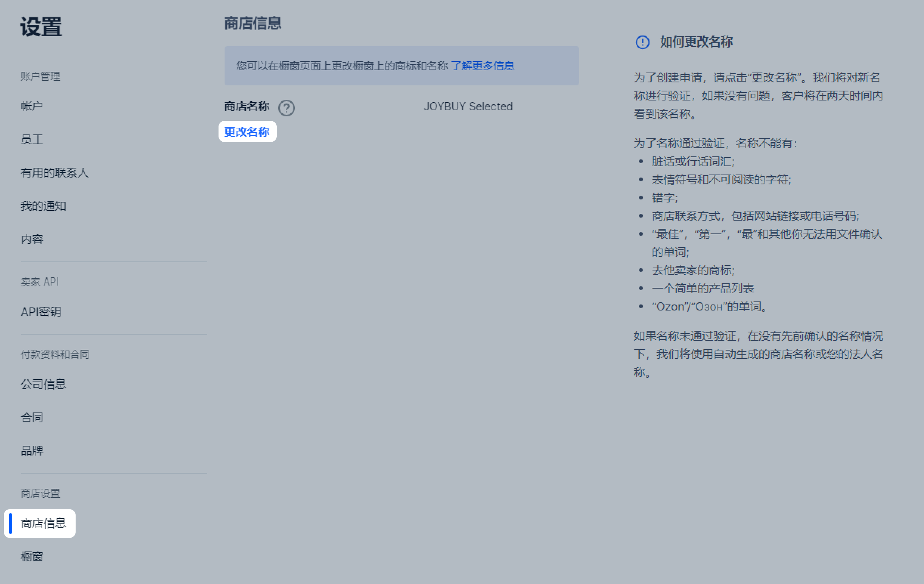The height and width of the screenshot is (584, 924).
Task: Click the 商店名称 label
Action: point(247,106)
